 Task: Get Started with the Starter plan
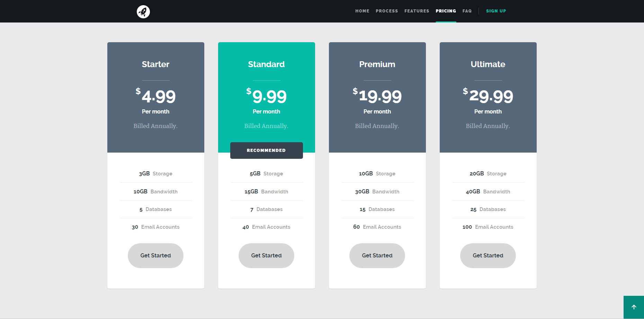[x=155, y=255]
